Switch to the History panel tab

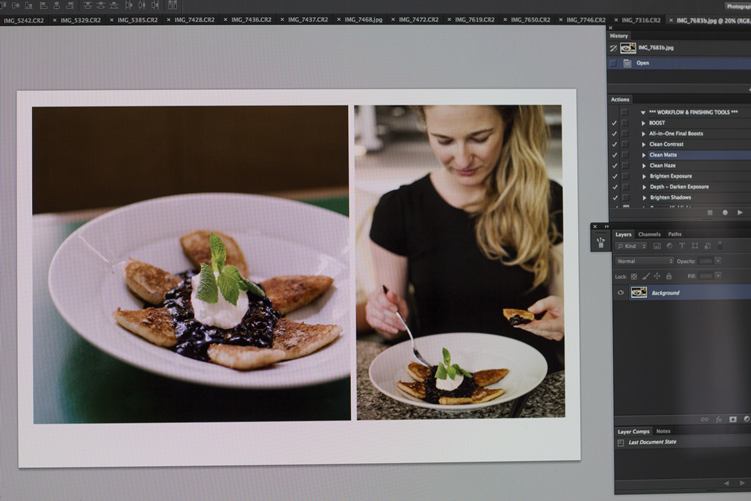[x=618, y=36]
